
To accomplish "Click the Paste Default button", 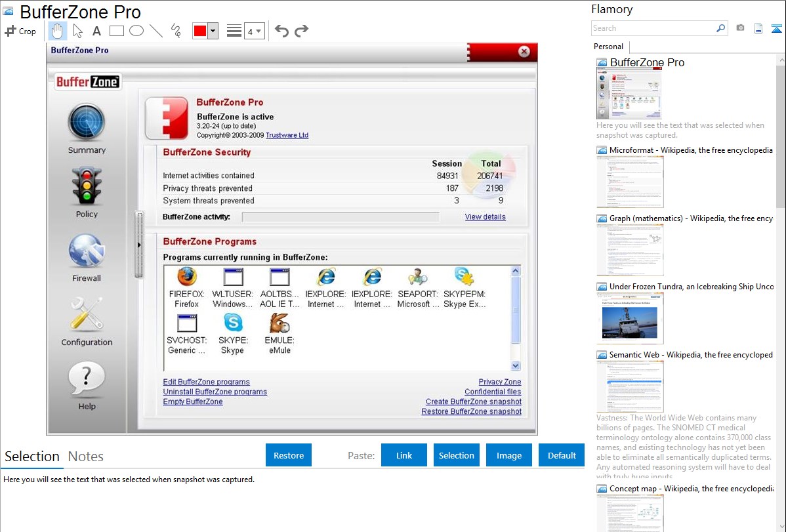I will click(562, 455).
